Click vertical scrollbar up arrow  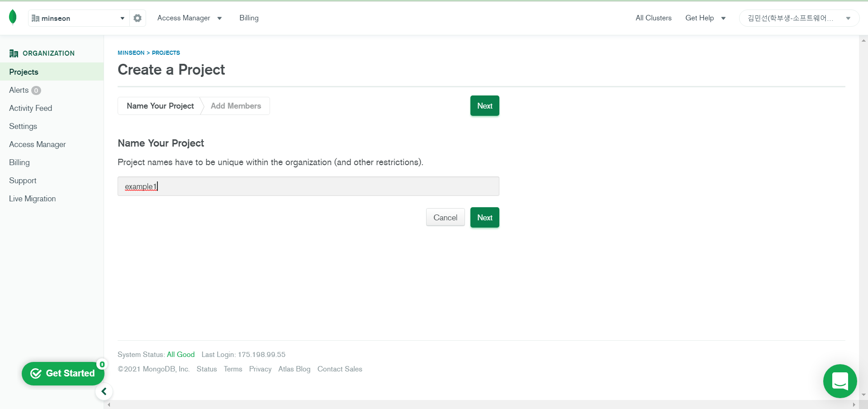pyautogui.click(x=863, y=40)
